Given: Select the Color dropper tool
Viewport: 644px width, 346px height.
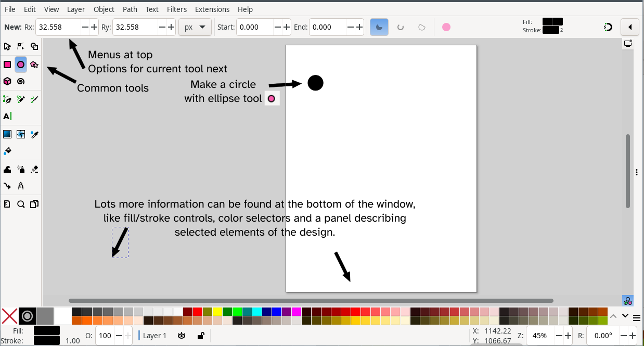Looking at the screenshot, I should 34,134.
